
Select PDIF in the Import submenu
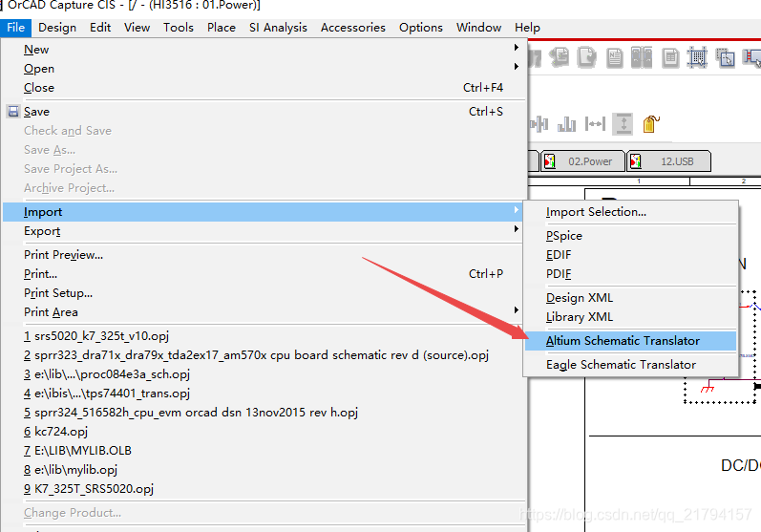coord(630,274)
